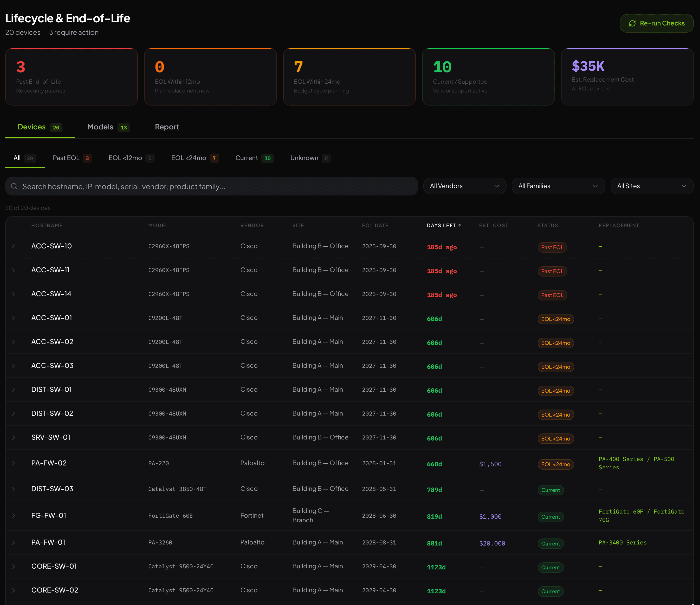The image size is (700, 605).
Task: Click the sort arrow on DAYS LEFT column
Action: 461,225
